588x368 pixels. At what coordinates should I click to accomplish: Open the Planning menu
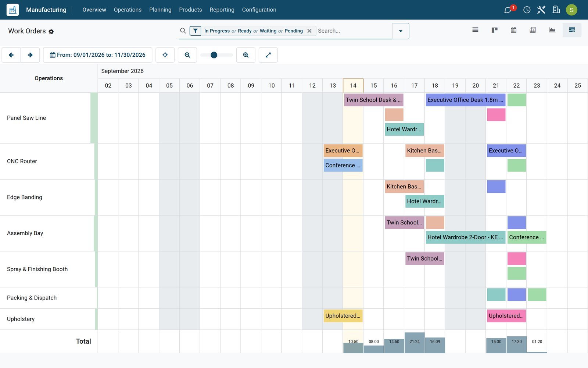tap(160, 10)
